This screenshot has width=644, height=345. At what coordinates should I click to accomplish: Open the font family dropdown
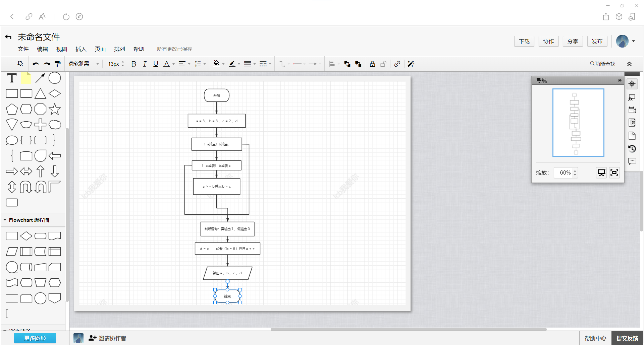pyautogui.click(x=84, y=64)
